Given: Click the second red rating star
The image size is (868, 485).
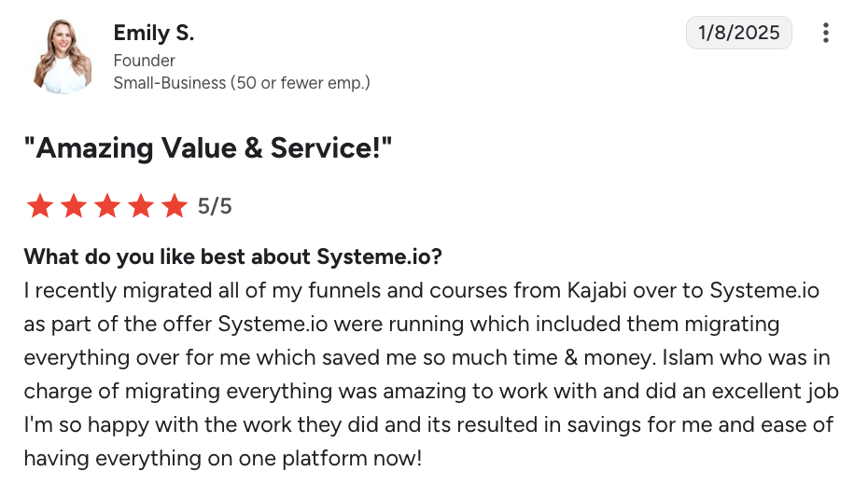Looking at the screenshot, I should [x=74, y=206].
